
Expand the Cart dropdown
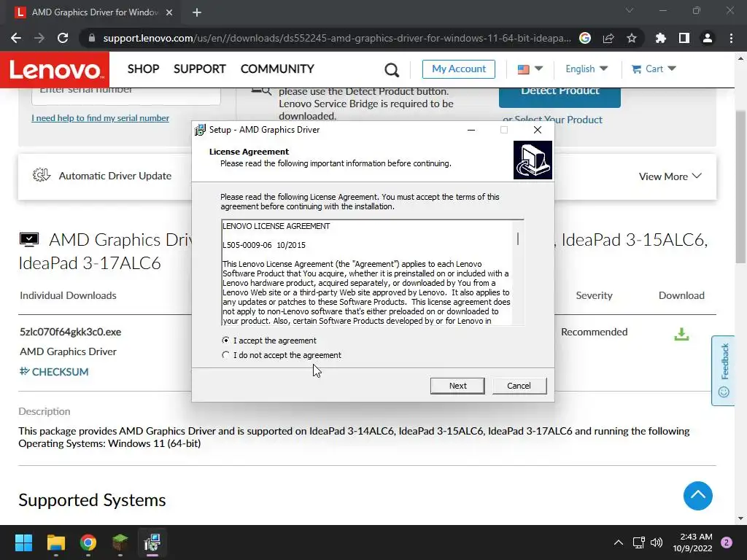654,69
